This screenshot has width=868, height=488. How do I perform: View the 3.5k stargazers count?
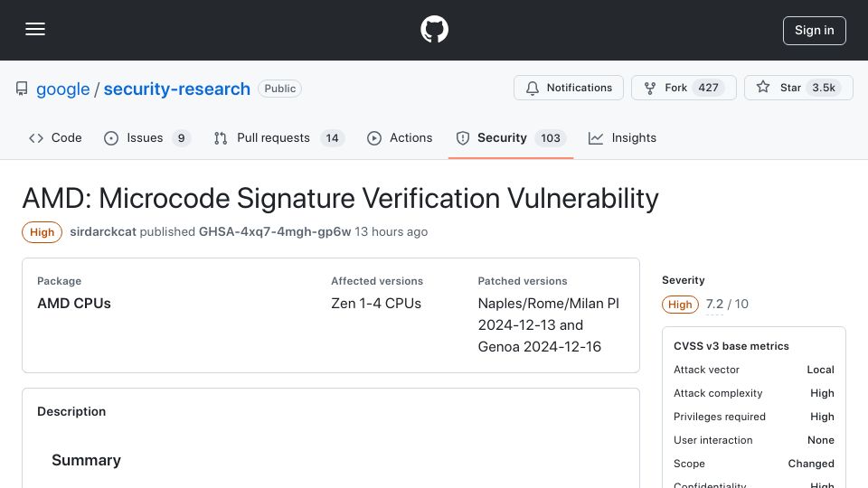[824, 88]
